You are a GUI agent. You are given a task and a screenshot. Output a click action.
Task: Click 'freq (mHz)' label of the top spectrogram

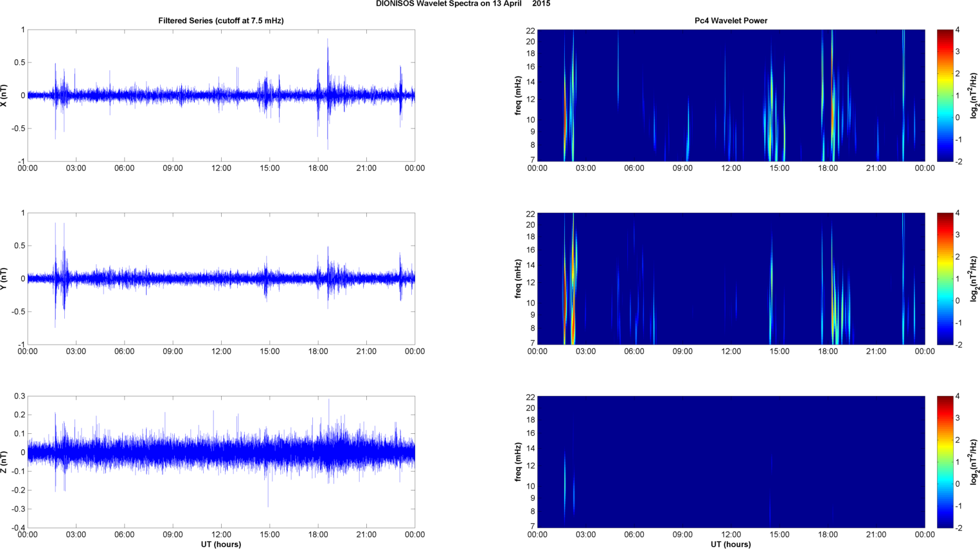click(518, 95)
